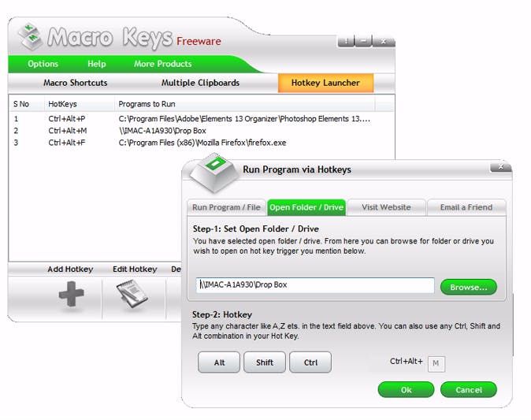Screen dimensions: 531x420
Task: Open the Options menu
Action: pyautogui.click(x=43, y=64)
